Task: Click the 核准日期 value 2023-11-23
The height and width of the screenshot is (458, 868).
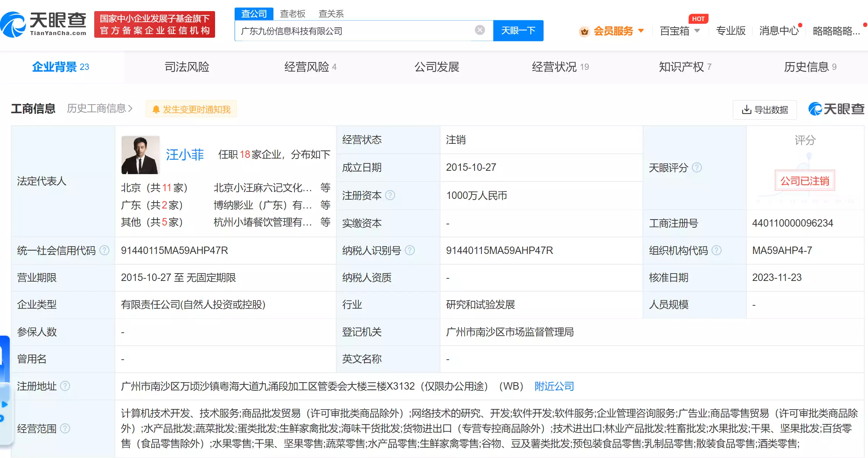Action: click(x=777, y=278)
